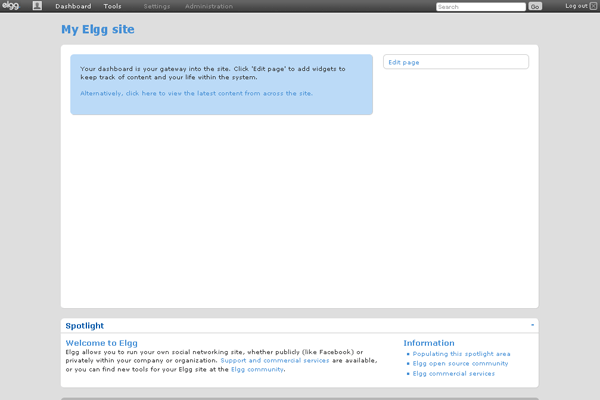Follow the link to view latest site content
Image resolution: width=600 pixels, height=400 pixels.
pyautogui.click(x=196, y=93)
